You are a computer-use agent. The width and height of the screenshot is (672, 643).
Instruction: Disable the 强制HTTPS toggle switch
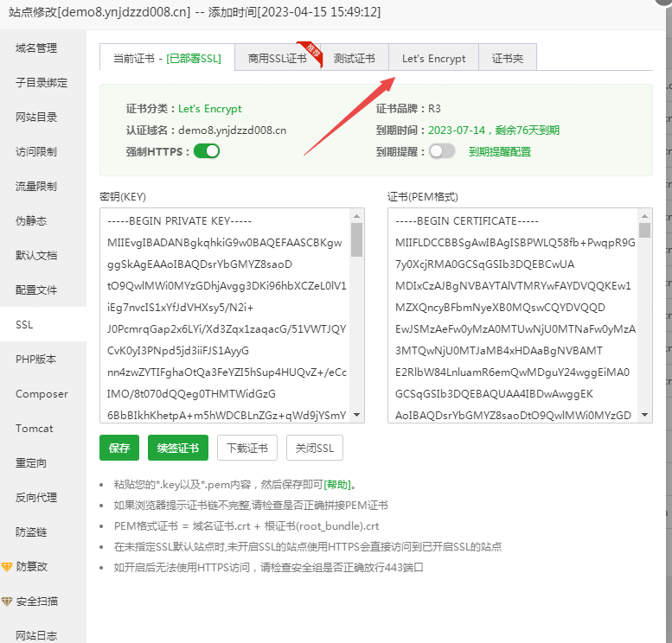pos(207,151)
